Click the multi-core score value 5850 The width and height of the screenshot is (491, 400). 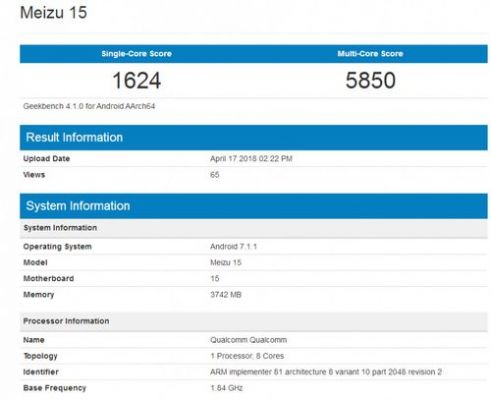pos(371,80)
